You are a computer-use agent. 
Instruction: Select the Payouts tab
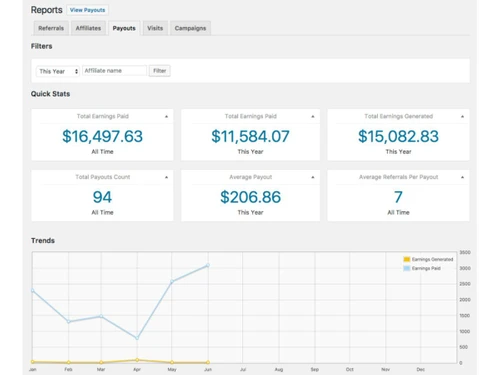[x=124, y=28]
